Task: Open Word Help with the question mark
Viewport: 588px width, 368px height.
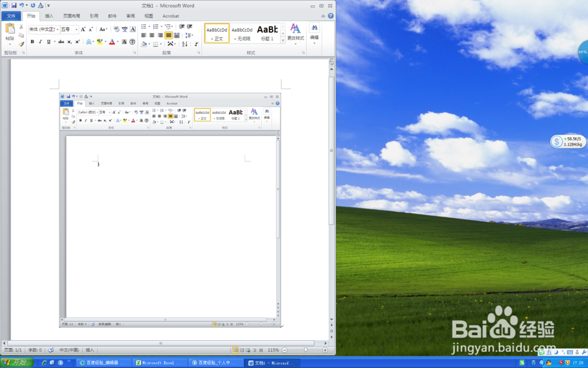Action: pyautogui.click(x=330, y=16)
